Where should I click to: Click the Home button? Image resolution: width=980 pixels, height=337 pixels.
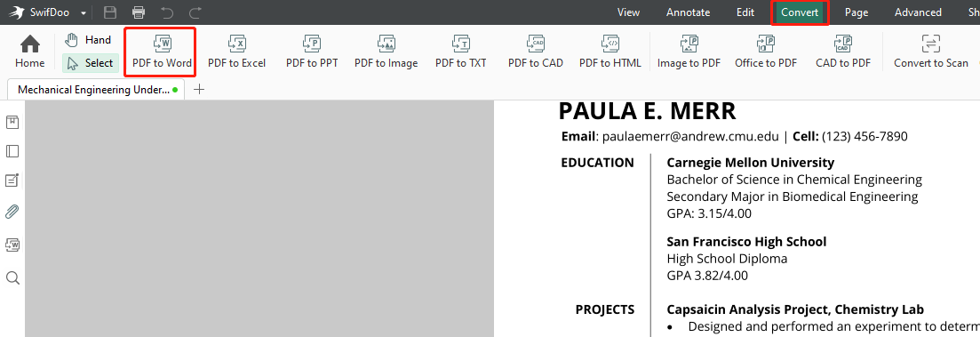pos(30,52)
